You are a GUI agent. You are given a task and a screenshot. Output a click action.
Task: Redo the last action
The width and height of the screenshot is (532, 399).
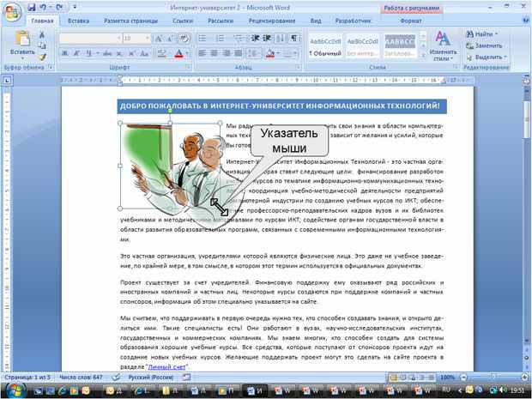tap(59, 7)
